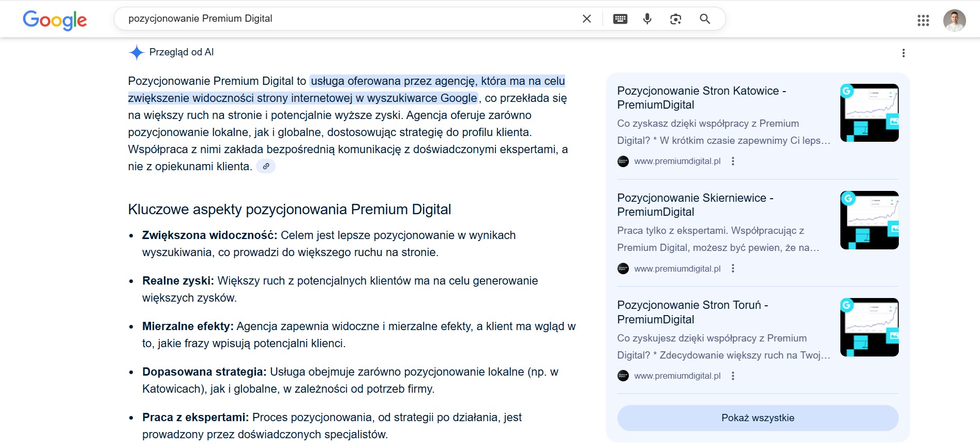Open "Pozycjonowanie Stron Katowice - PremiumDigital" link
Image resolution: width=980 pixels, height=446 pixels.
pos(701,98)
